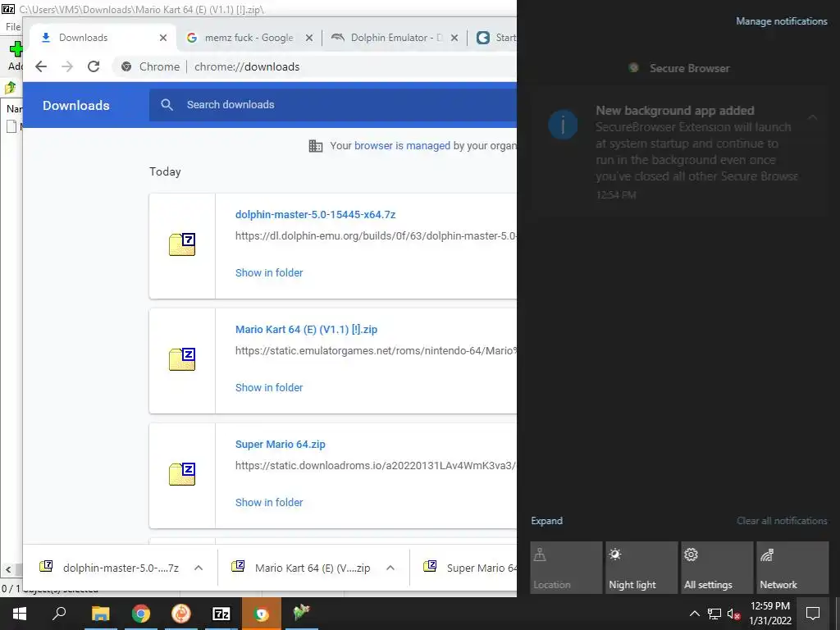Switch to the Start tab
Image resolution: width=840 pixels, height=630 pixels.
[x=495, y=38]
